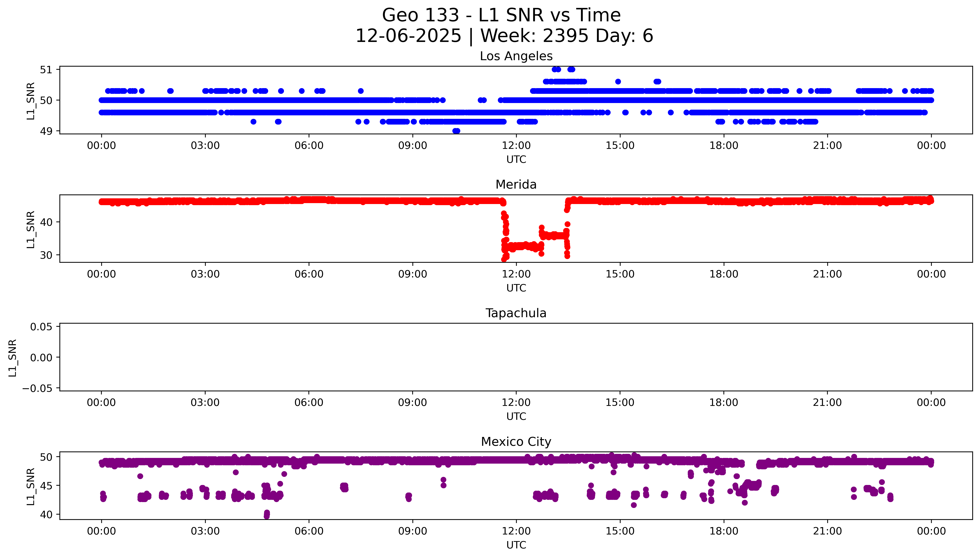Screen dimensions: 980x558
Task: Click the 21:00 x-tick label under the Mexico City plot
Action: coord(827,531)
